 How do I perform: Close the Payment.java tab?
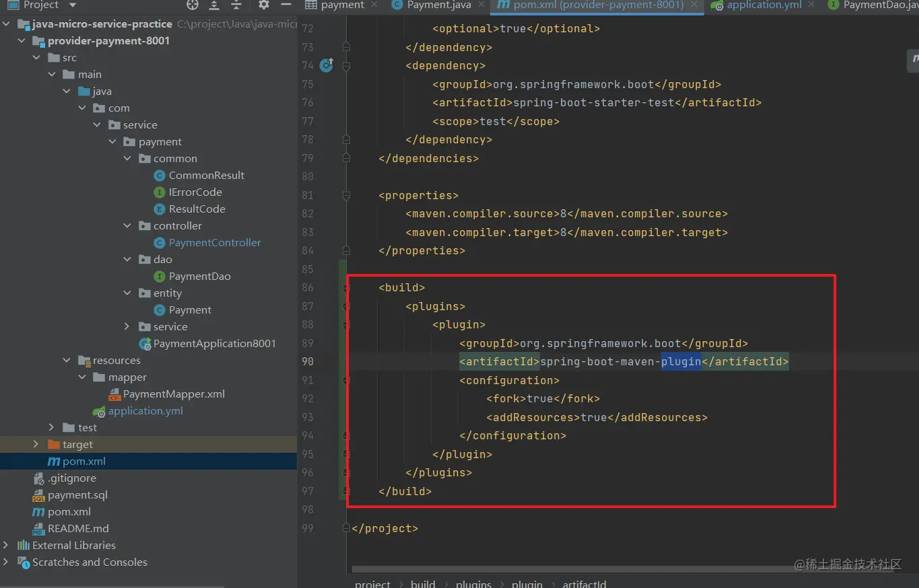(x=481, y=5)
